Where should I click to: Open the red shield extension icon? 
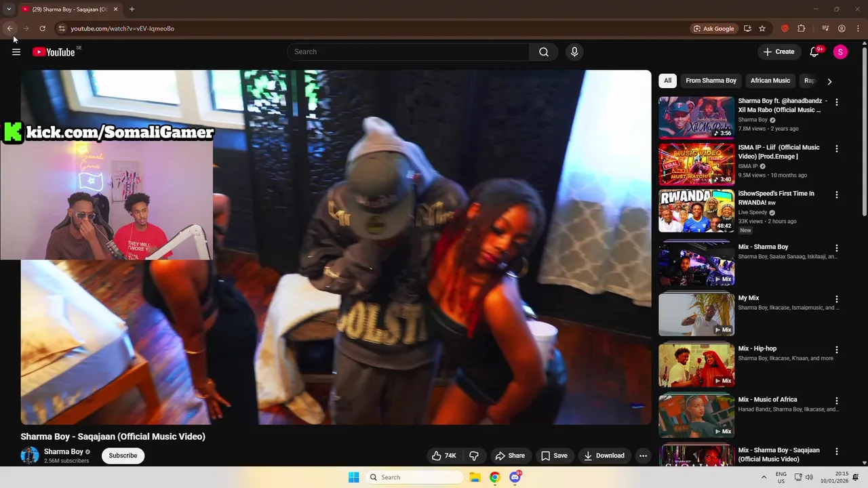(785, 28)
